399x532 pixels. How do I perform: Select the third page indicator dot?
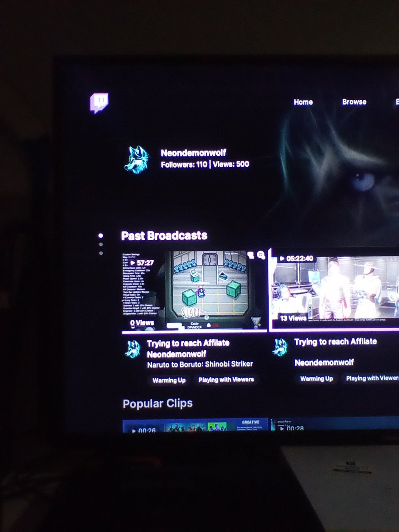(101, 253)
